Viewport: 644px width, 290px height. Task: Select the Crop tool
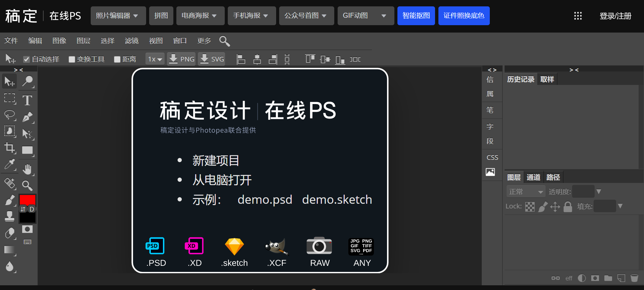(9, 148)
